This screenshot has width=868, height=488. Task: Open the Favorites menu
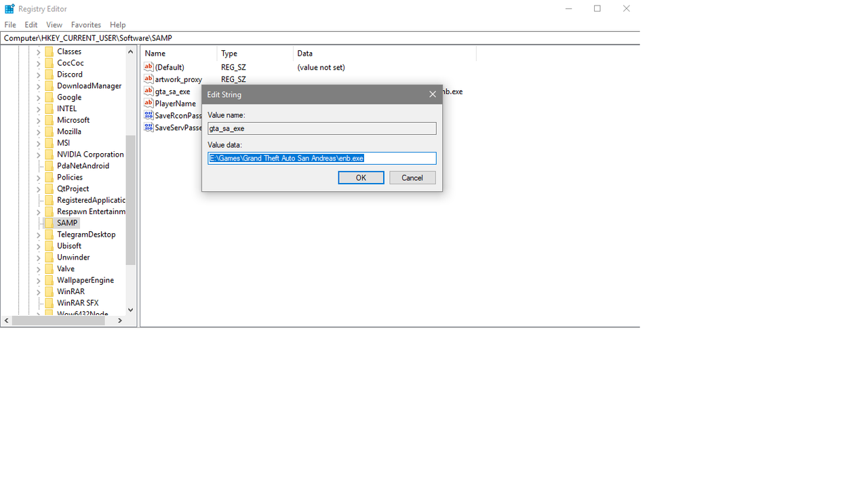[x=86, y=24]
